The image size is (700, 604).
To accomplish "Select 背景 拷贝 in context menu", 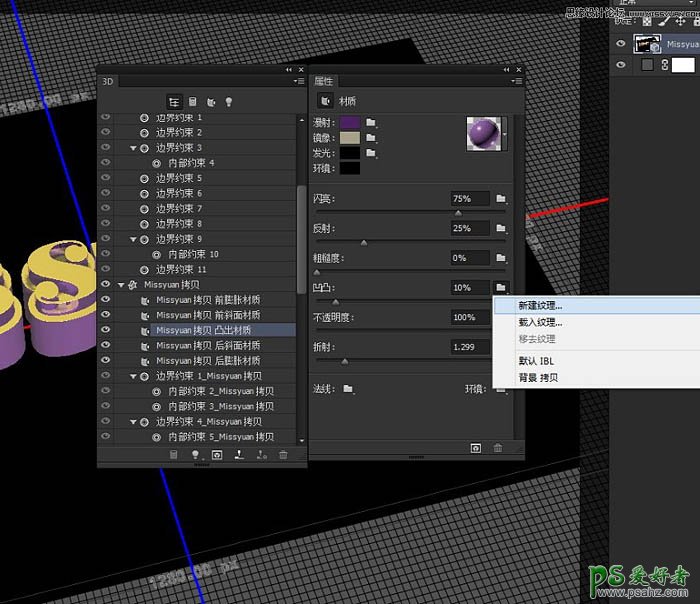I will [596, 378].
